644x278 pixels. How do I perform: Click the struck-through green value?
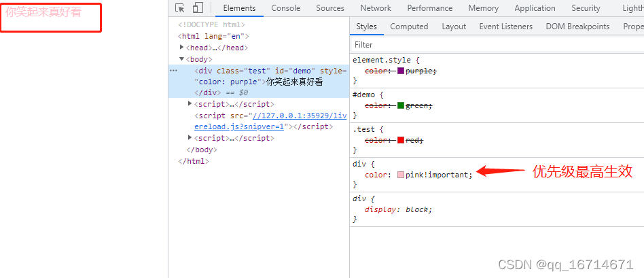point(418,105)
